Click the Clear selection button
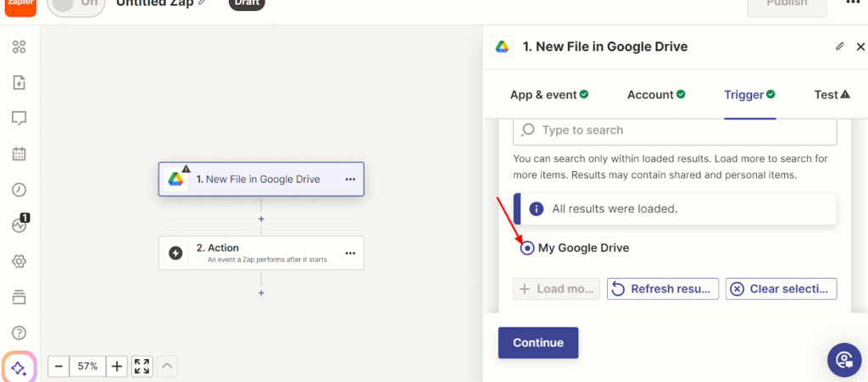This screenshot has width=868, height=382. (x=781, y=289)
